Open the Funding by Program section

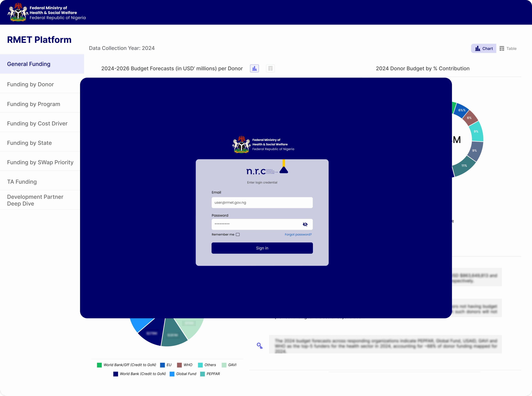(33, 104)
